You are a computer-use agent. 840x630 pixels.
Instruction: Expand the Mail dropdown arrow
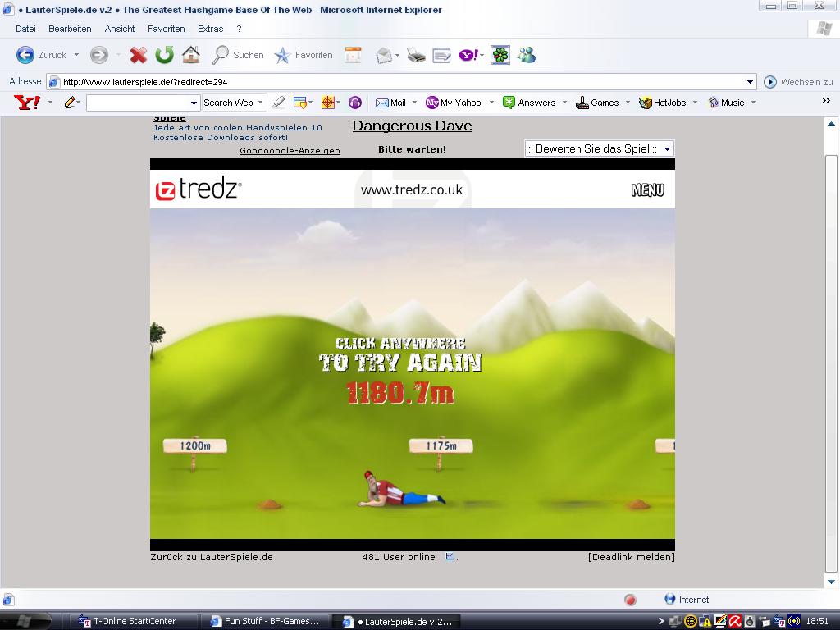point(414,103)
